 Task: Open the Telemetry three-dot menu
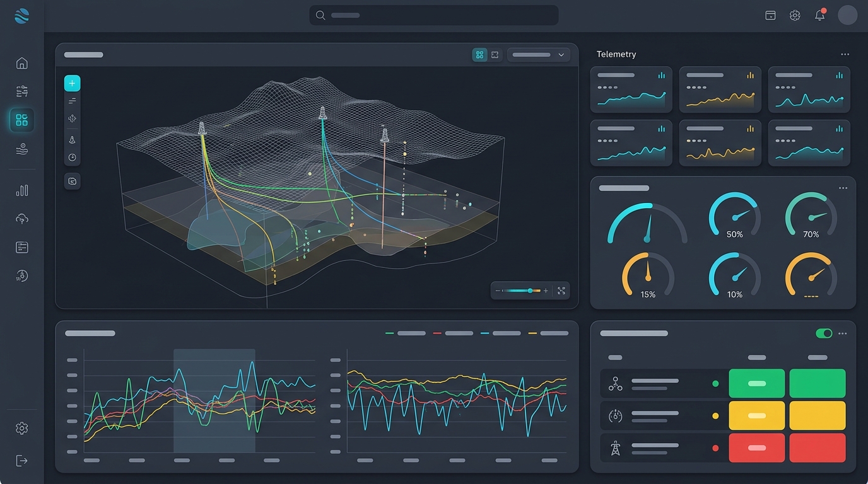(x=845, y=55)
